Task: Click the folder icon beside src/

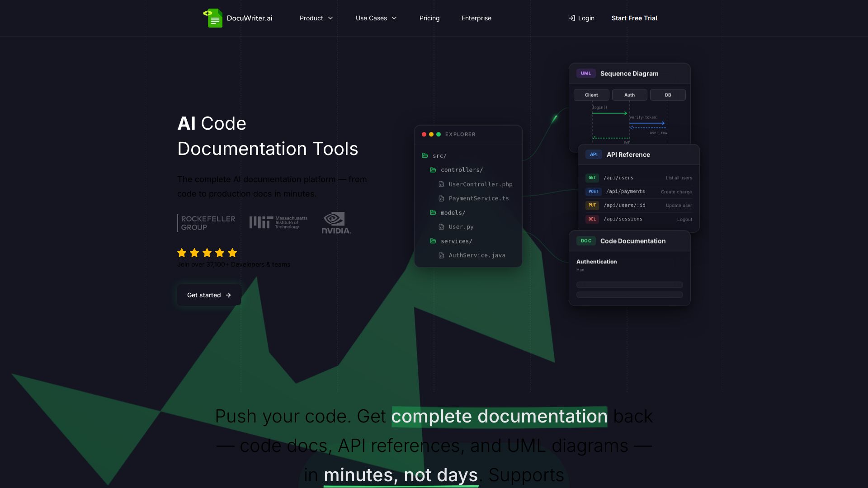Action: click(x=425, y=155)
